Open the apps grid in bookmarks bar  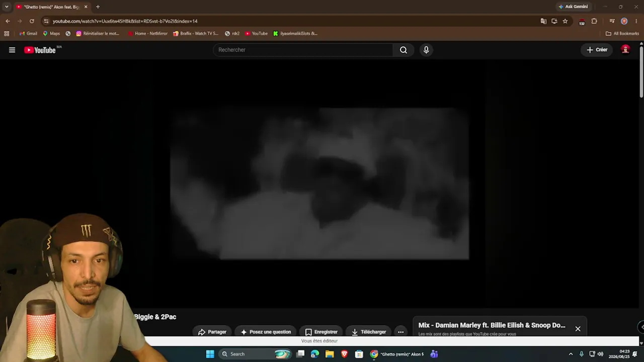[x=7, y=34]
